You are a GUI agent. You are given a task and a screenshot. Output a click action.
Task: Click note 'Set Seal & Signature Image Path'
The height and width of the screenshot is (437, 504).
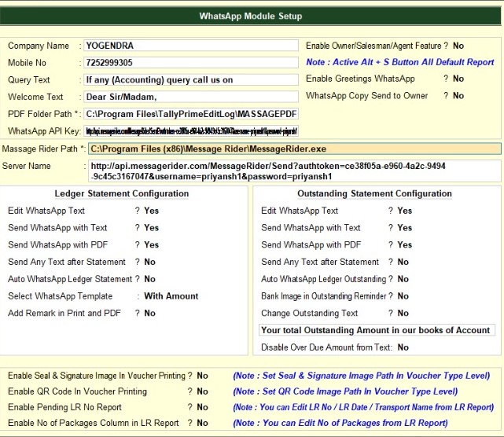point(361,376)
